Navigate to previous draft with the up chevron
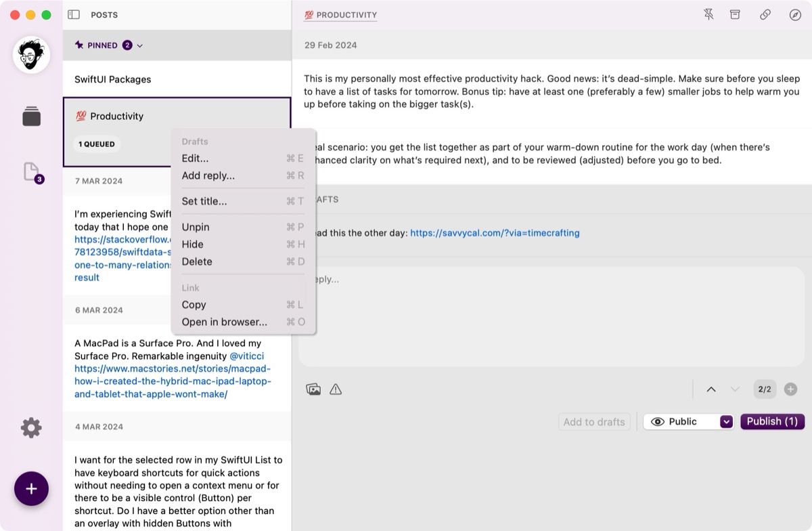The height and width of the screenshot is (531, 812). pos(710,389)
